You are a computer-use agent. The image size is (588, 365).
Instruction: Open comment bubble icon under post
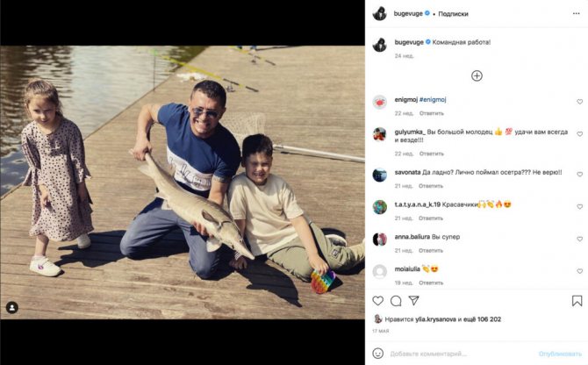click(x=396, y=301)
